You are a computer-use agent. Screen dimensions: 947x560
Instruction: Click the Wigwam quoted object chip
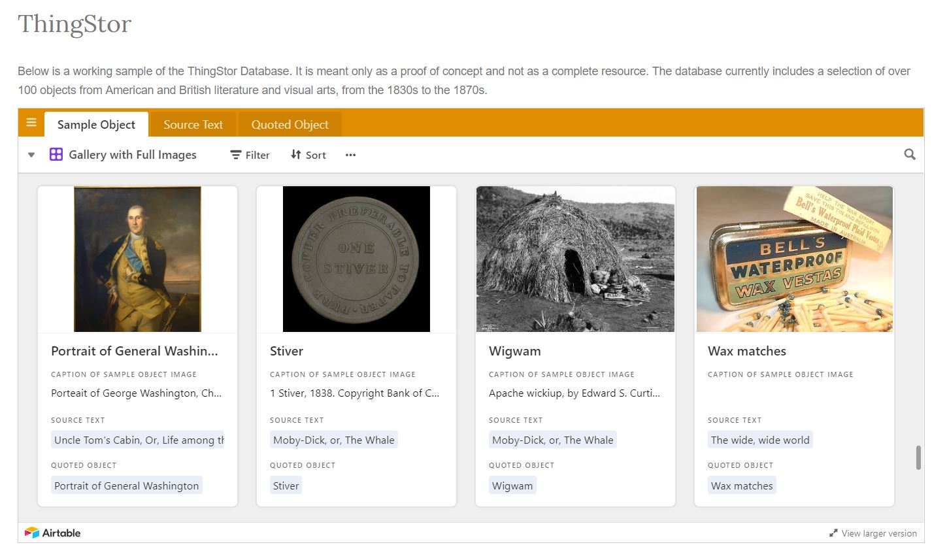[x=512, y=486]
